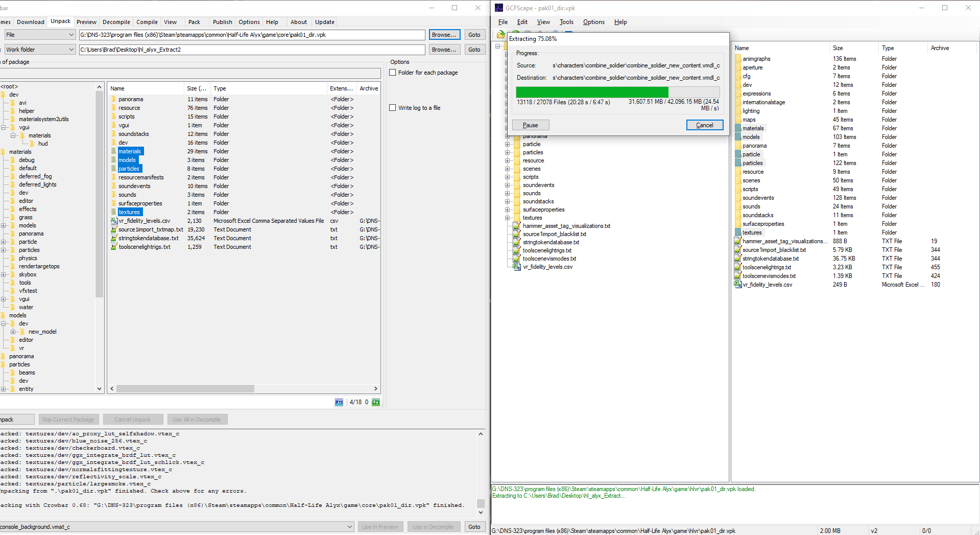Click Browse next to the work folder path

444,50
